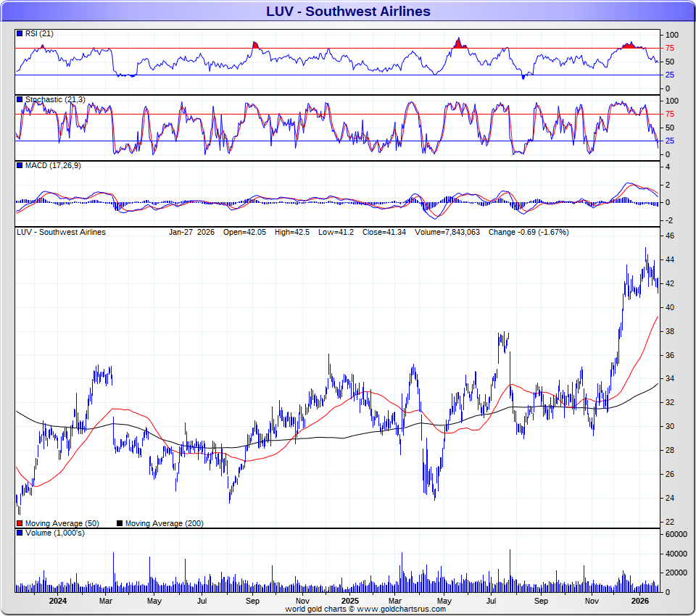
Task: Click the 'Mar' axis label after 2024
Action: pyautogui.click(x=106, y=601)
